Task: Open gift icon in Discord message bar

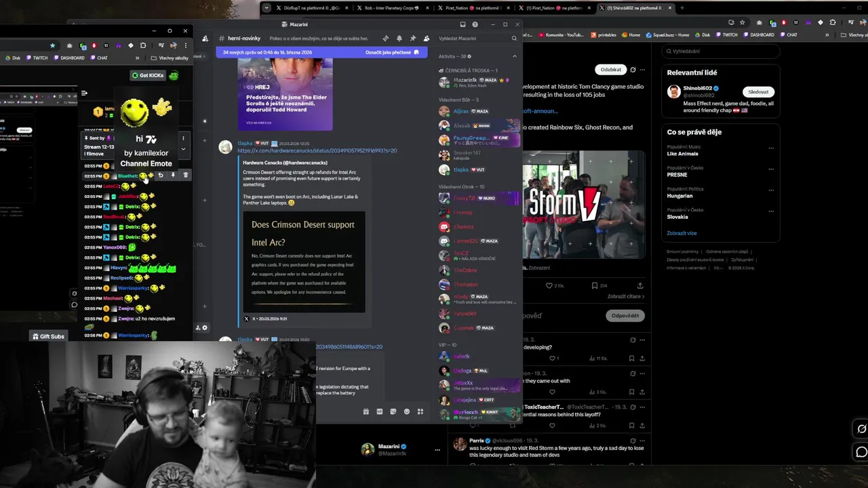Action: 366,411
